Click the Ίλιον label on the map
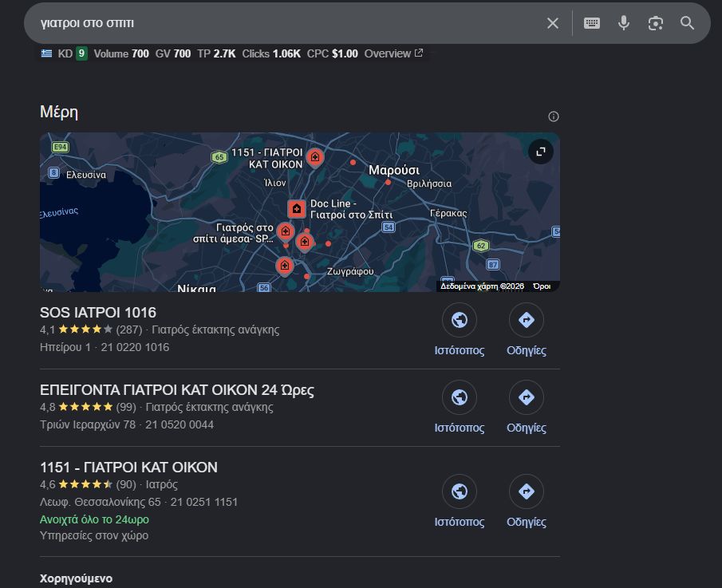 pyautogui.click(x=275, y=183)
